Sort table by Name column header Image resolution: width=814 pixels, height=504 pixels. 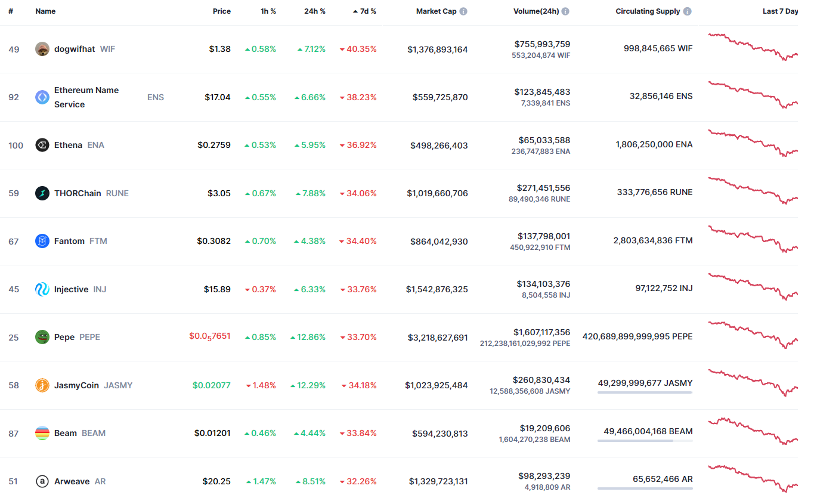click(45, 11)
